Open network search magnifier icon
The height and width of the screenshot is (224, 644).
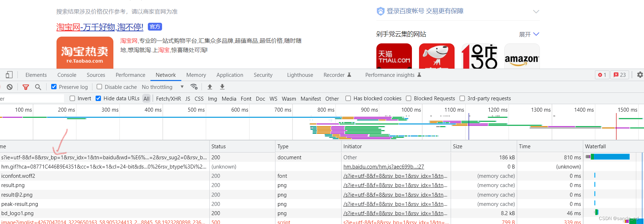coord(38,87)
